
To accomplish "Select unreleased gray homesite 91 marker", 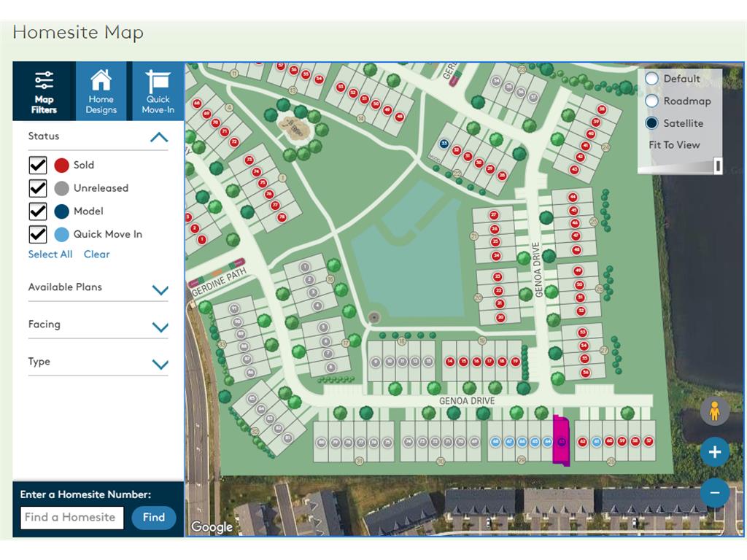I will [x=234, y=308].
